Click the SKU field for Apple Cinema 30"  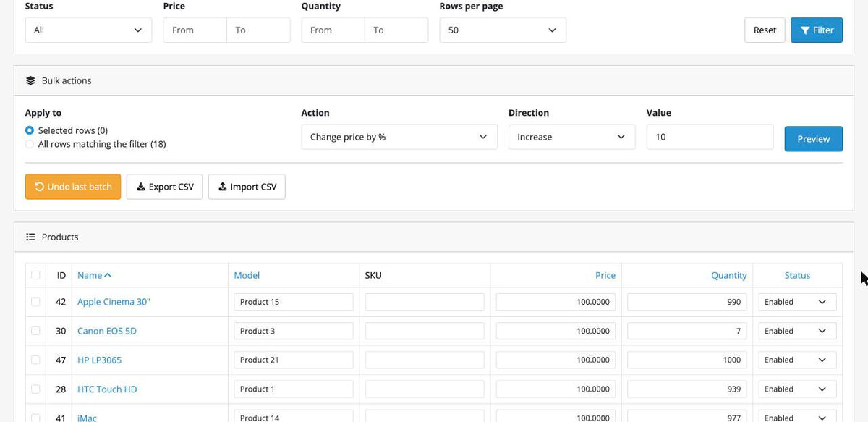click(425, 302)
